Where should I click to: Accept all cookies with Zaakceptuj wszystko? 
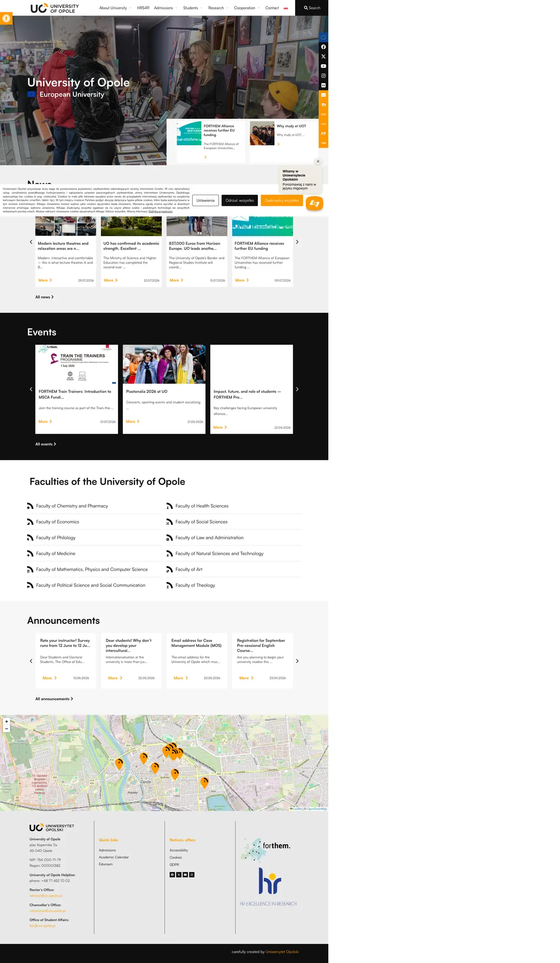282,200
